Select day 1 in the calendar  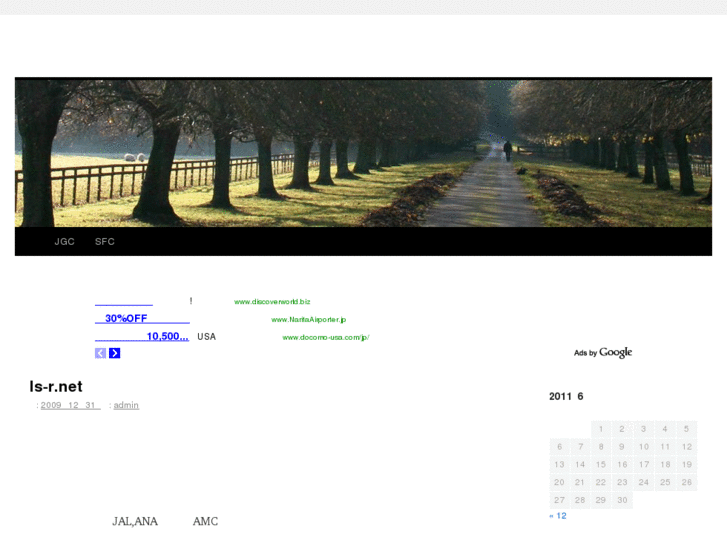pyautogui.click(x=601, y=429)
